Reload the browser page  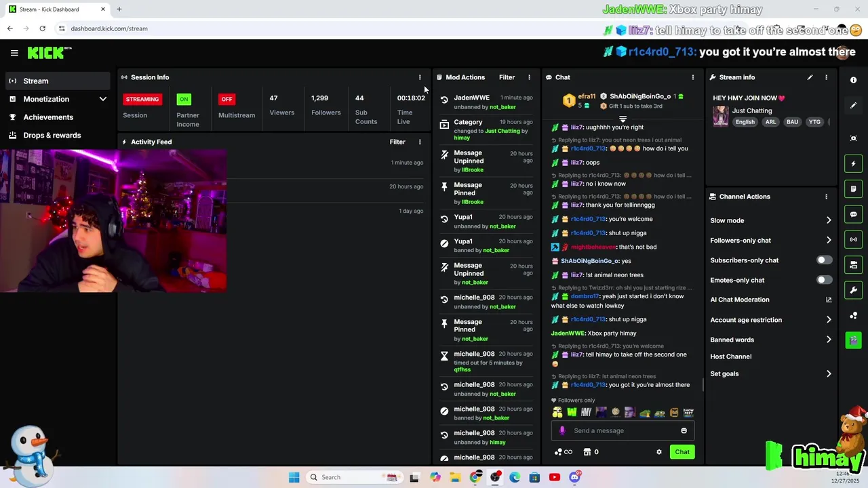click(x=42, y=28)
